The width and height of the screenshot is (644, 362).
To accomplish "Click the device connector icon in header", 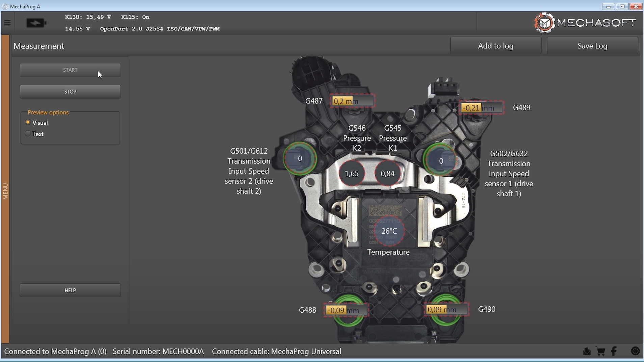I will click(x=36, y=23).
